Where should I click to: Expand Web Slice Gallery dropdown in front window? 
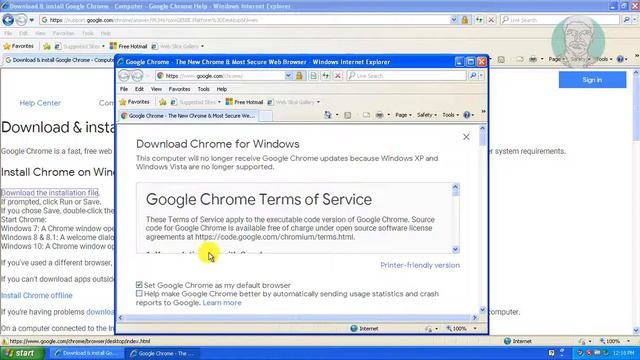318,102
